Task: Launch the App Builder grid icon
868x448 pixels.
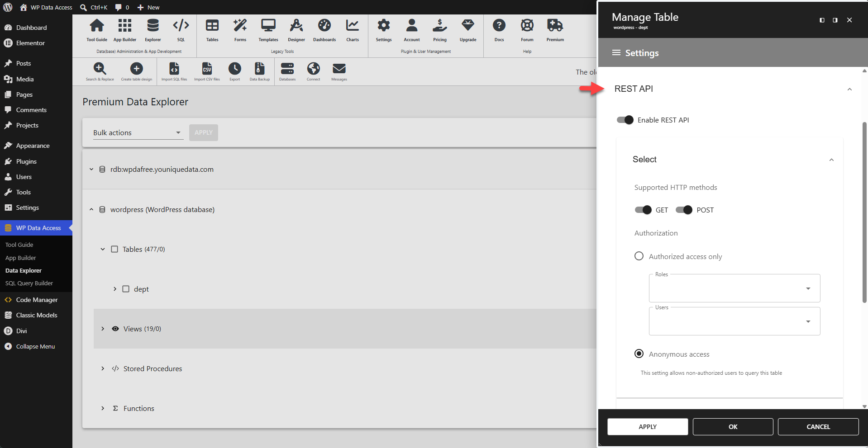Action: [125, 30]
